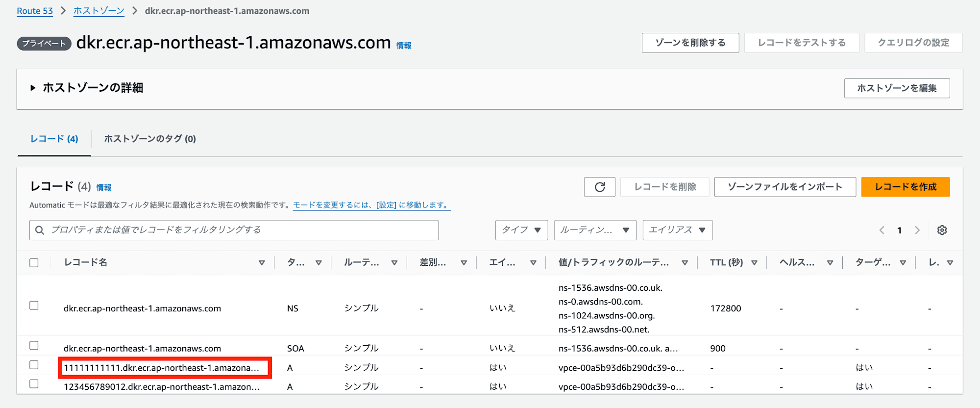Viewport: 980px width, 408px height.
Task: Check the 123456789012.dkr.ecr record row
Action: click(34, 384)
